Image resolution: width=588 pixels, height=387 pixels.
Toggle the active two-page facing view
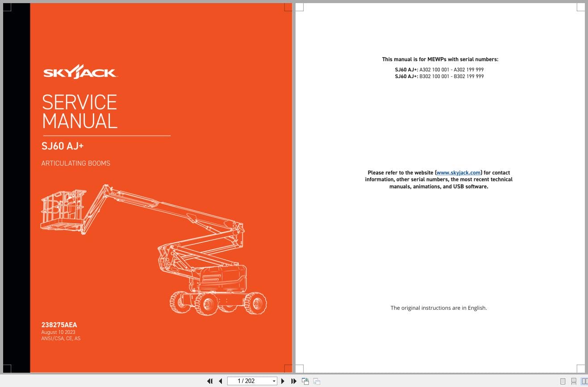click(584, 381)
